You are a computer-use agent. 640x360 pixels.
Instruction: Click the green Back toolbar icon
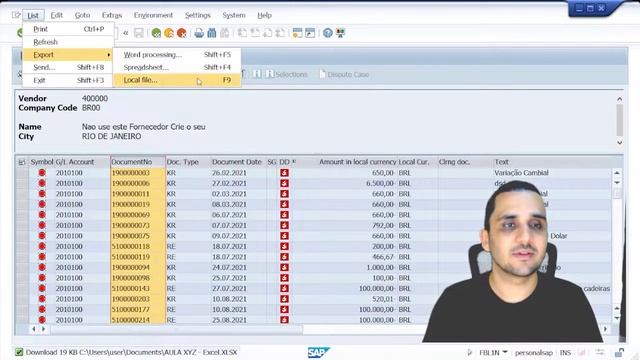pos(156,33)
